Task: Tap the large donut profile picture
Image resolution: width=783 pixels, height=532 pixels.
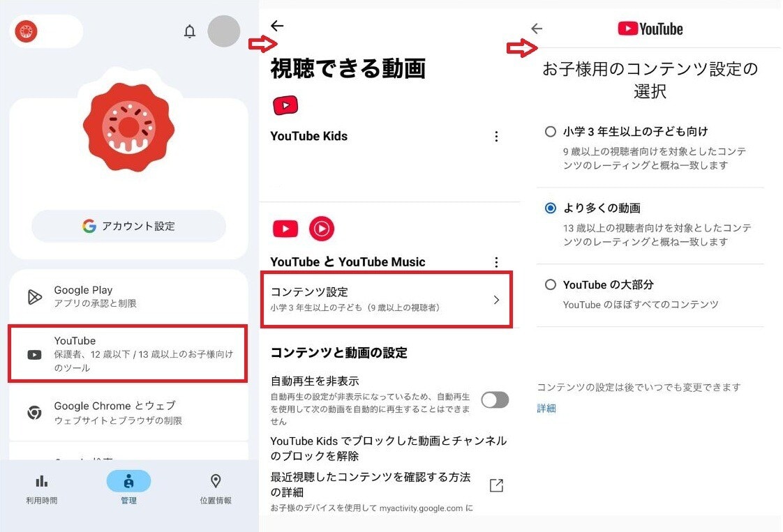Action: pos(129,127)
